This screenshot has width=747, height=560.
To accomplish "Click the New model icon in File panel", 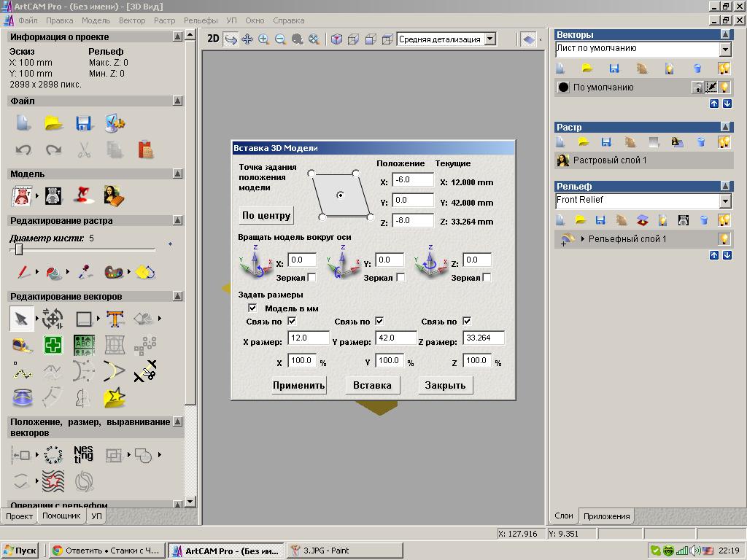I will tap(23, 123).
